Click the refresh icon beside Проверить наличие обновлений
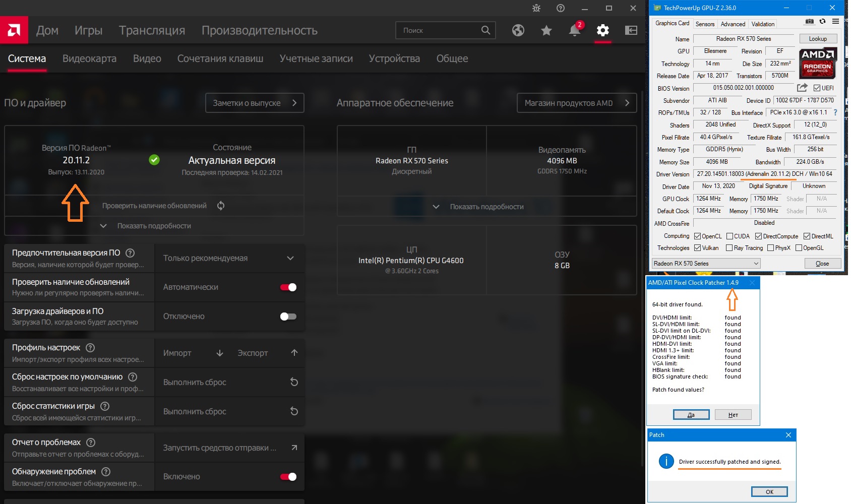The height and width of the screenshot is (504, 851). point(221,206)
